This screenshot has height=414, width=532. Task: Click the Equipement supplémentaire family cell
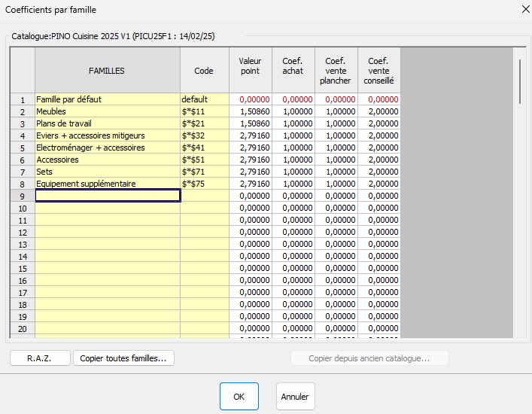(107, 184)
